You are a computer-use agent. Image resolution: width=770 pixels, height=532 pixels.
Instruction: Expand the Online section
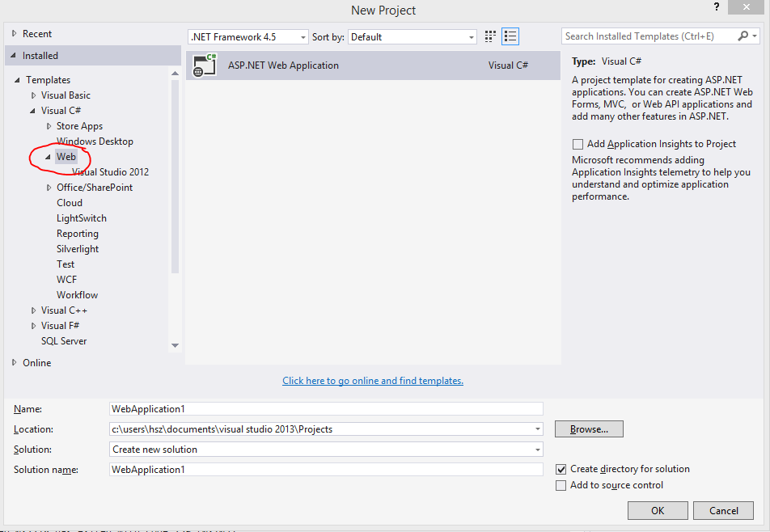pos(15,362)
